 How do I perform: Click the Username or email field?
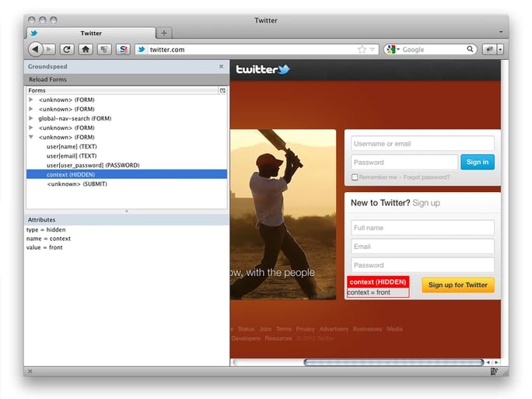422,143
